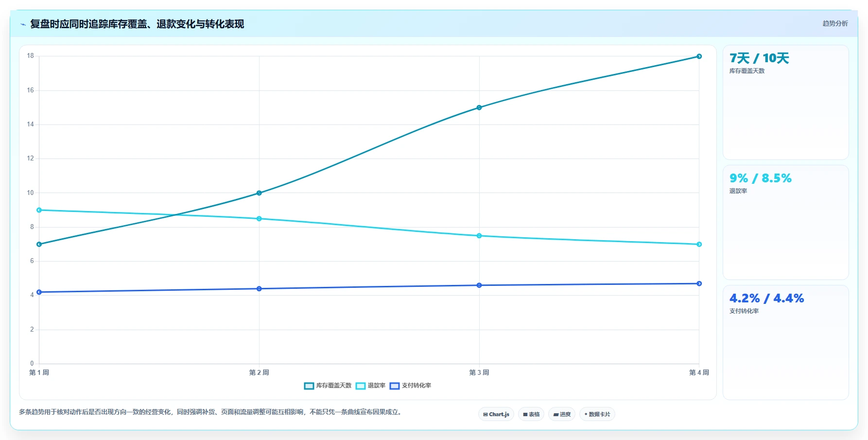The width and height of the screenshot is (868, 440).
Task: Click 退款率 label in stat card
Action: [738, 191]
